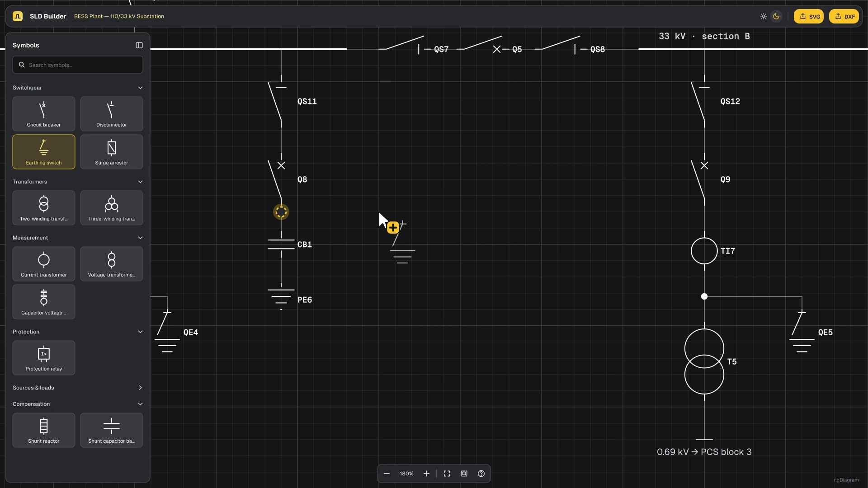
Task: Click the highlighted connection port below Q8
Action: [x=281, y=212]
